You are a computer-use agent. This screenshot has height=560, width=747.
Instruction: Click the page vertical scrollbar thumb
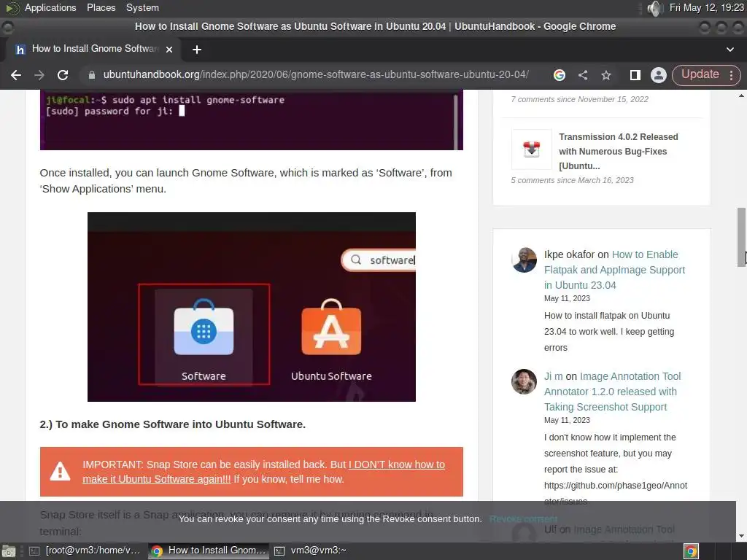(741, 238)
